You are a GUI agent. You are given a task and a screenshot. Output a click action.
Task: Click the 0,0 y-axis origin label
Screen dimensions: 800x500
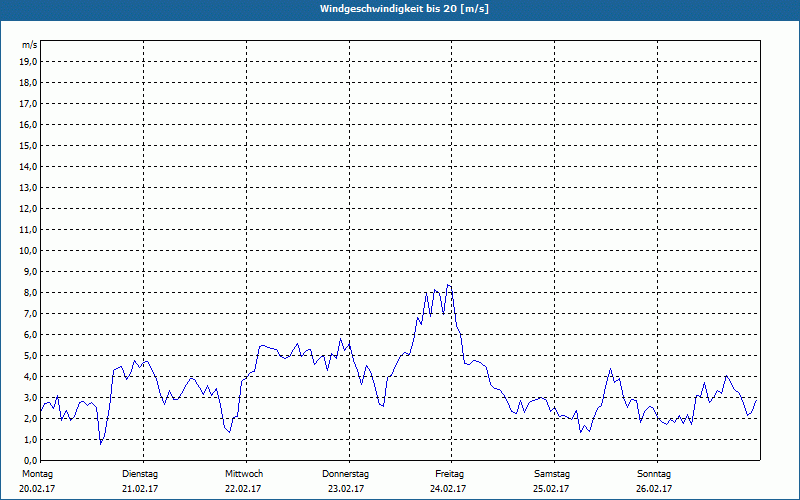(31, 460)
